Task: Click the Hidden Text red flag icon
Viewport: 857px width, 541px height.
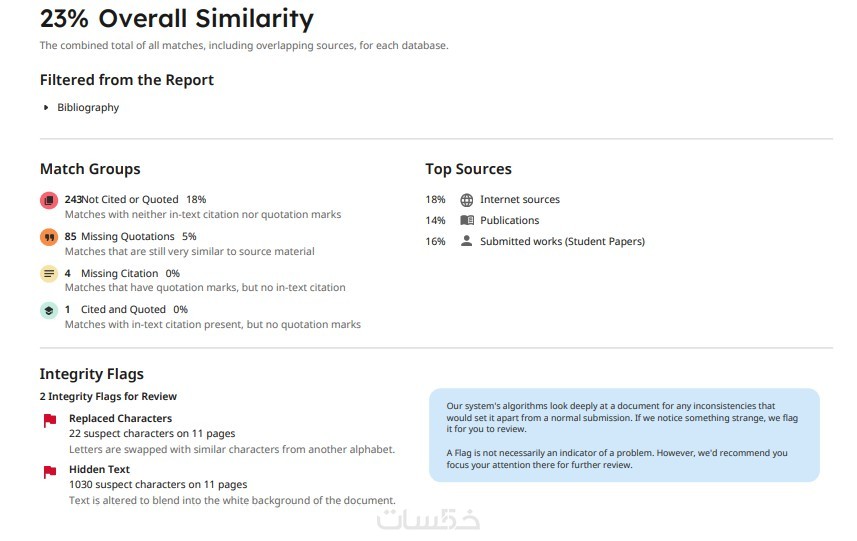Action: click(x=50, y=471)
